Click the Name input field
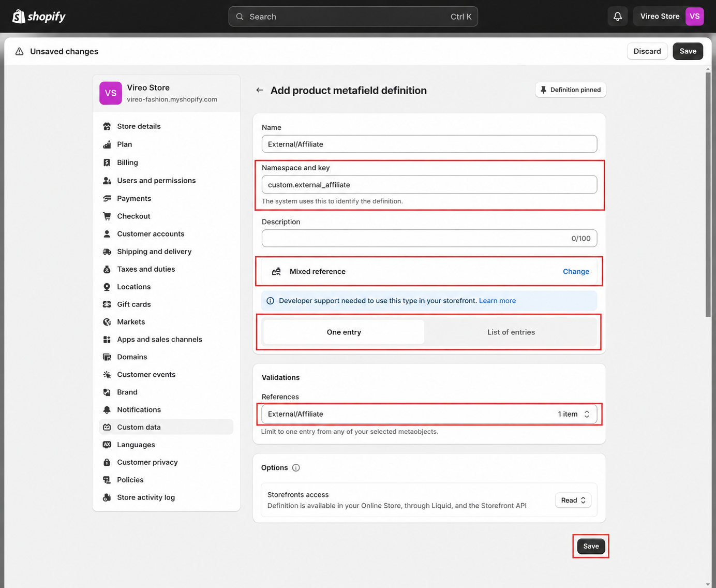Viewport: 716px width, 588px height. pos(429,144)
